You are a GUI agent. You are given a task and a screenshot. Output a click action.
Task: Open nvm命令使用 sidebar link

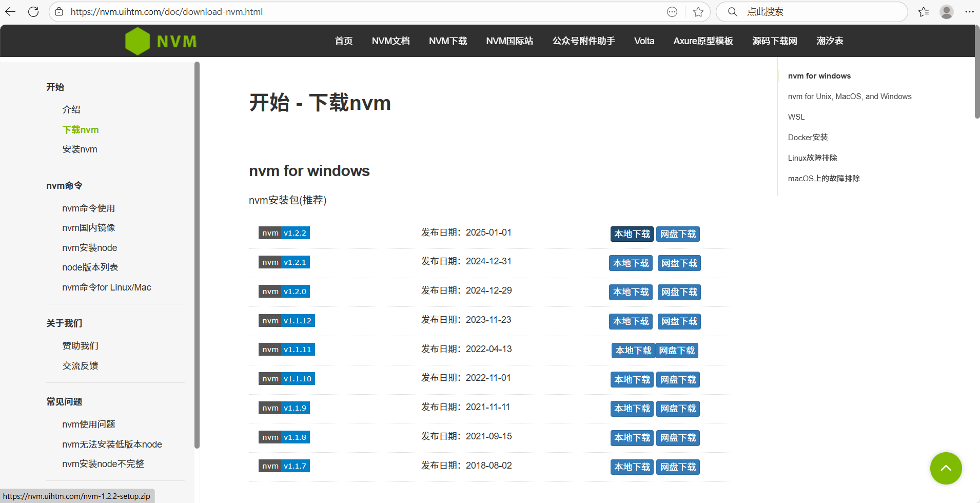[x=88, y=208]
